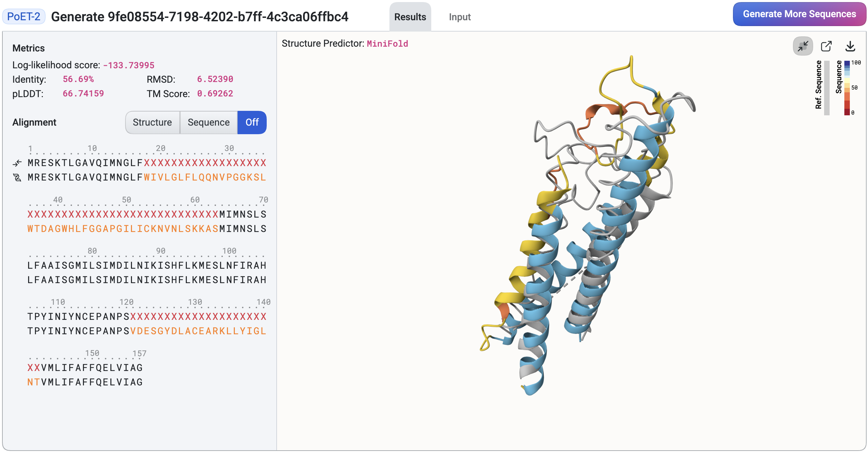868x453 pixels.
Task: Click the Ref. Sequence legend bar
Action: point(826,88)
